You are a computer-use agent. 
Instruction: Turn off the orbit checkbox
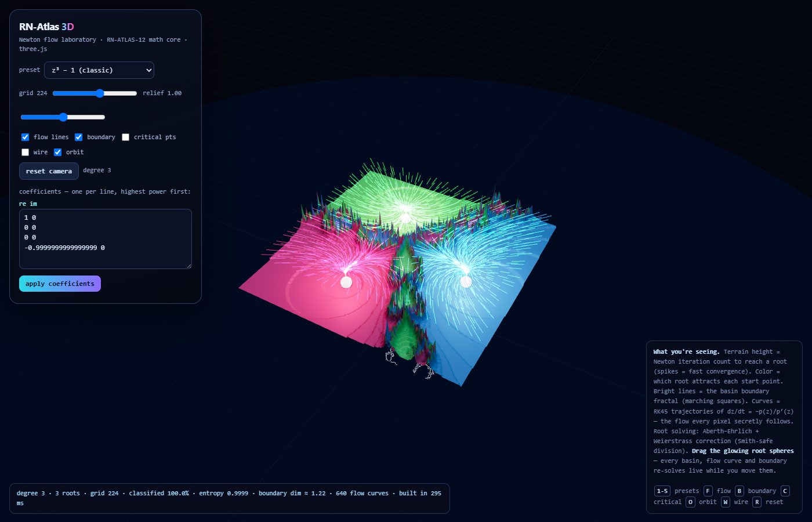(x=57, y=153)
